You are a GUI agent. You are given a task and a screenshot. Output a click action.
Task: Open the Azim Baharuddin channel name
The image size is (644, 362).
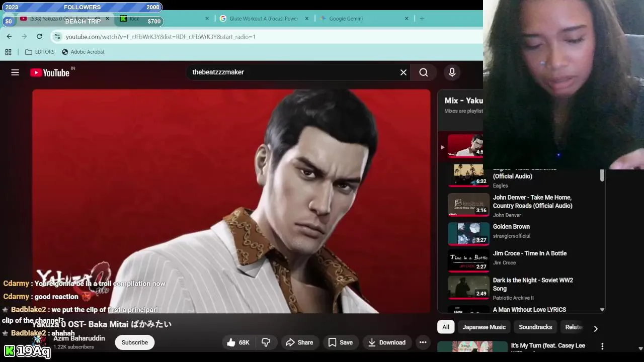(79, 338)
